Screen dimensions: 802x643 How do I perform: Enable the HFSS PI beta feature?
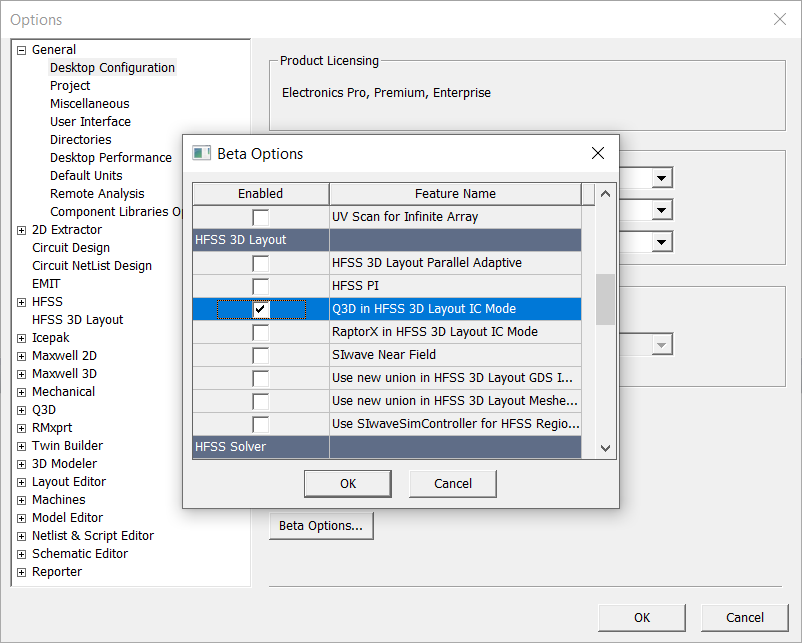click(x=260, y=286)
